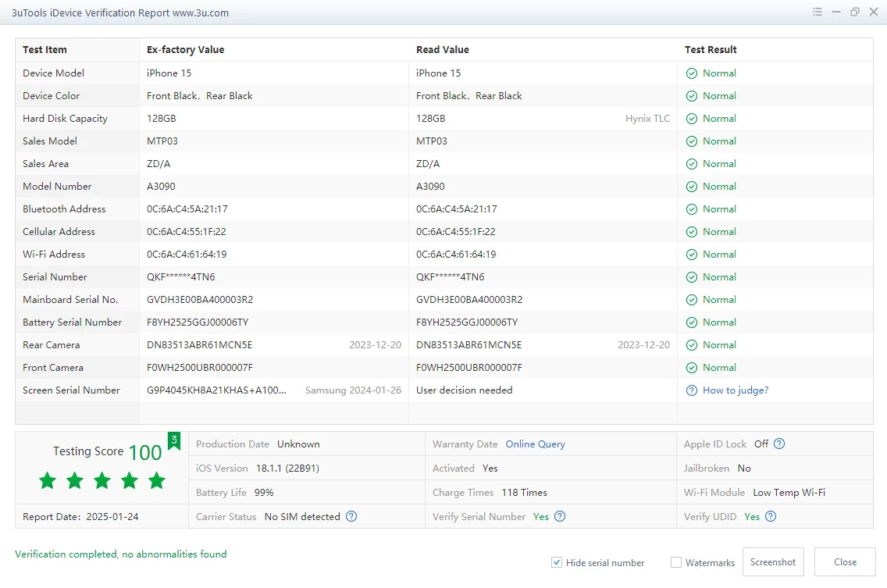Click the first green rating star
Screen dimensions: 887x588
[x=48, y=480]
